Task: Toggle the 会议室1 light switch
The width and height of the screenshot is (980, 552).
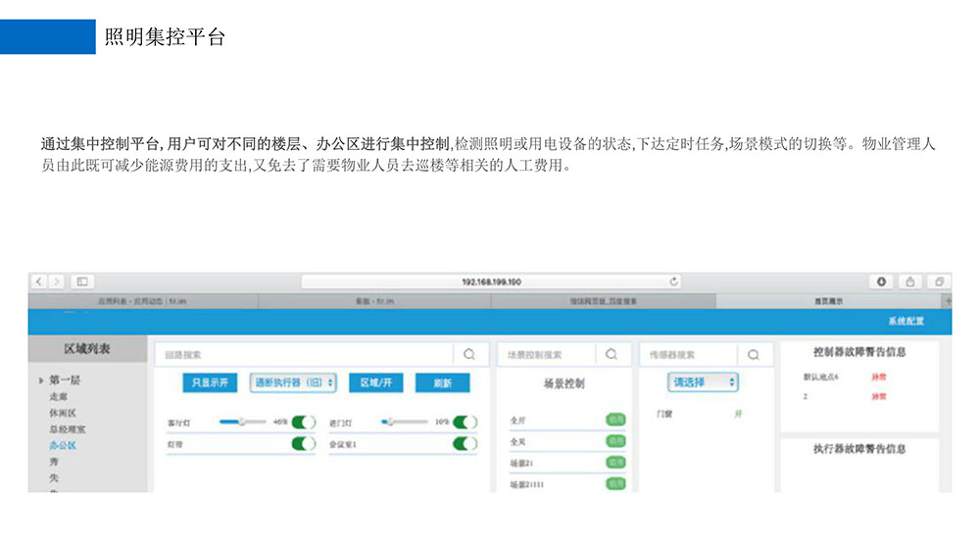Action: pyautogui.click(x=465, y=444)
